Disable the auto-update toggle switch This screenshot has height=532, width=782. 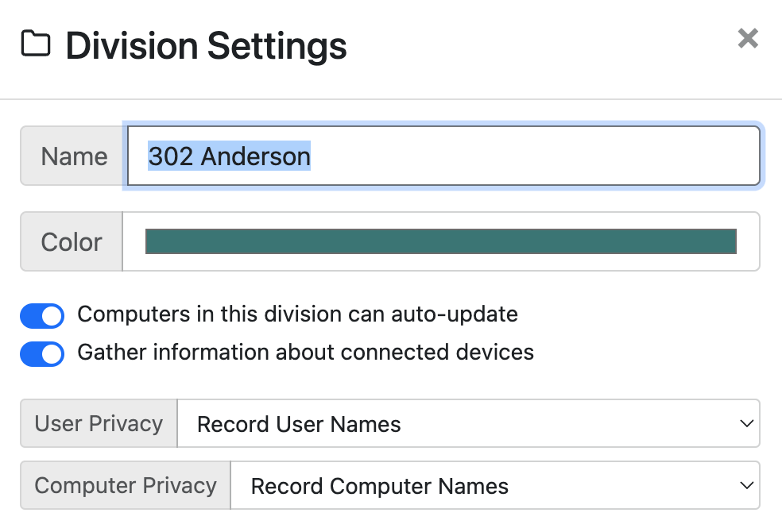tap(42, 316)
